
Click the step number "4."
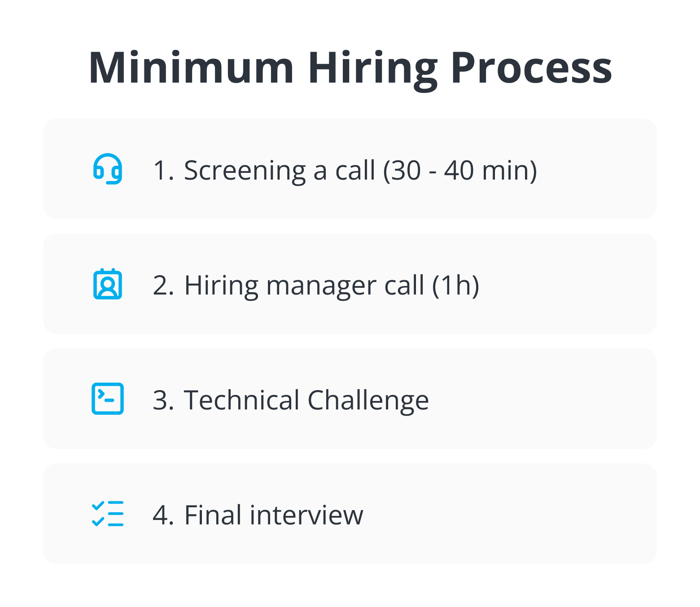point(163,515)
